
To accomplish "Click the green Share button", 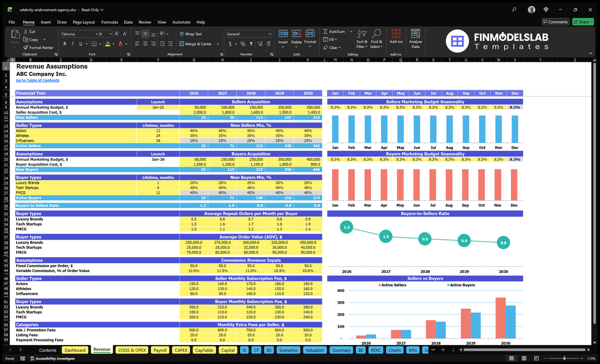I will tap(583, 22).
